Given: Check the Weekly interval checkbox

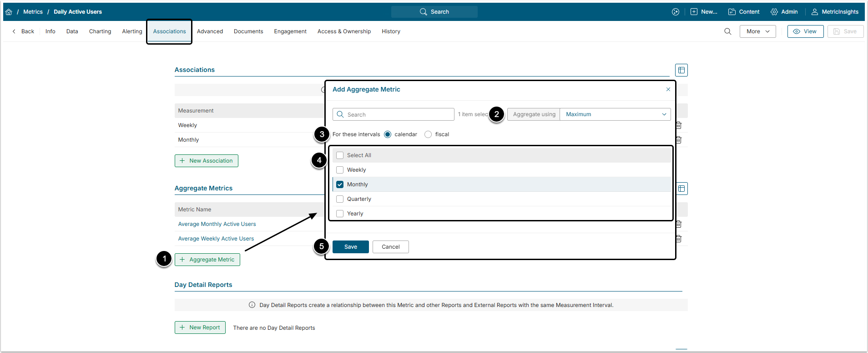Looking at the screenshot, I should coord(340,170).
